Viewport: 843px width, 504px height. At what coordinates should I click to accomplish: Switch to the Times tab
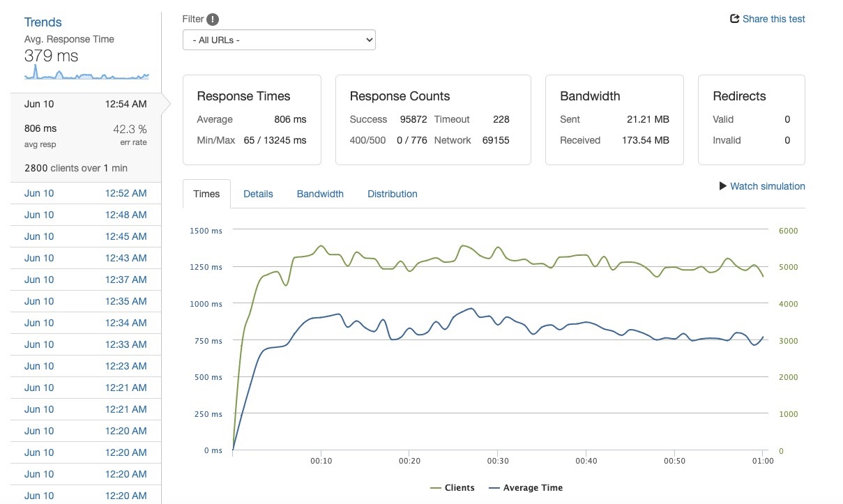pos(206,194)
